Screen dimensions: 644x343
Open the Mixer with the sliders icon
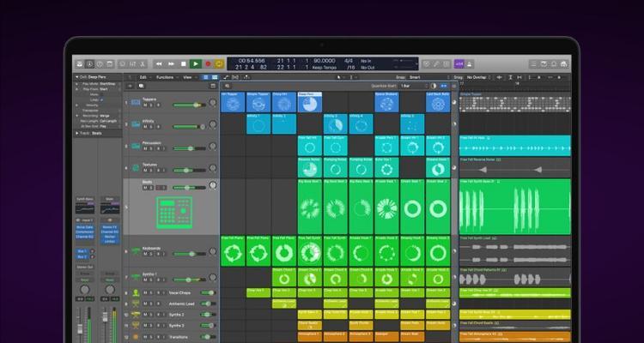(132, 64)
